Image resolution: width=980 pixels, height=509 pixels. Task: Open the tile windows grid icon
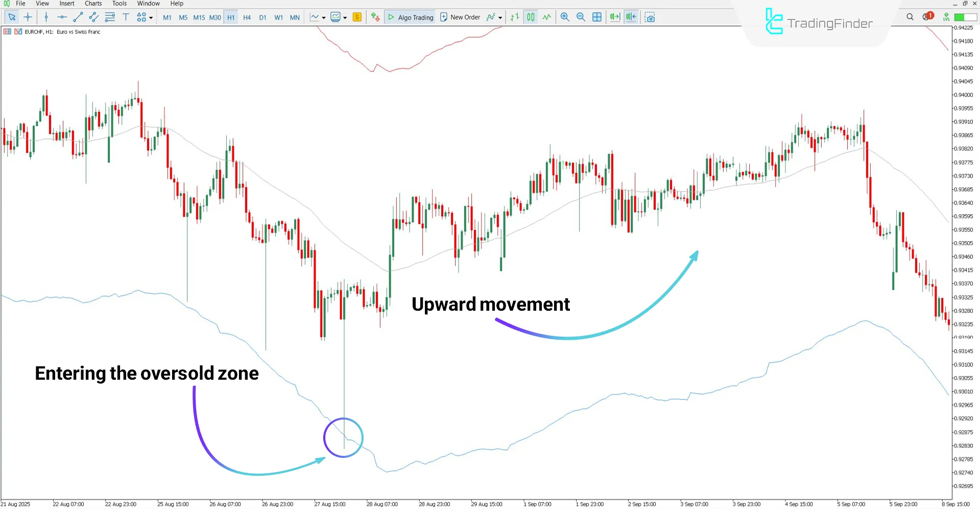point(596,17)
